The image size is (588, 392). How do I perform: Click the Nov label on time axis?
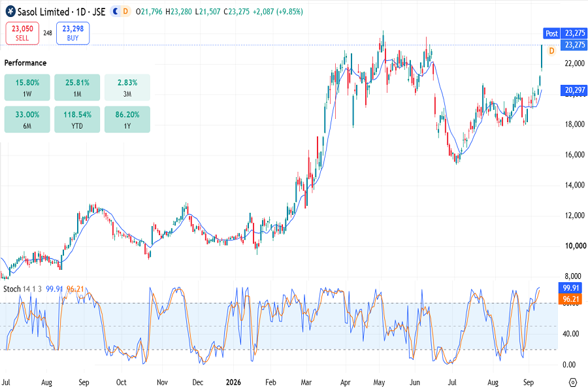tap(162, 382)
